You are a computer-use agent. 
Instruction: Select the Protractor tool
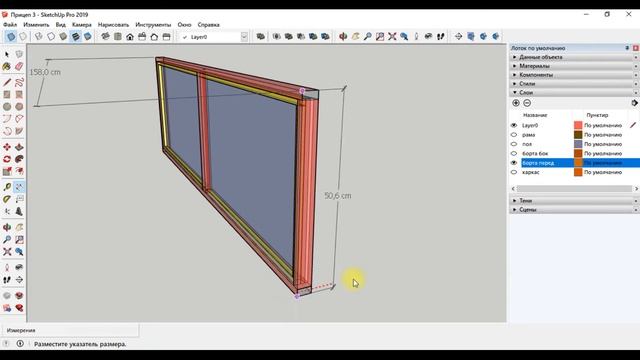[x=7, y=199]
